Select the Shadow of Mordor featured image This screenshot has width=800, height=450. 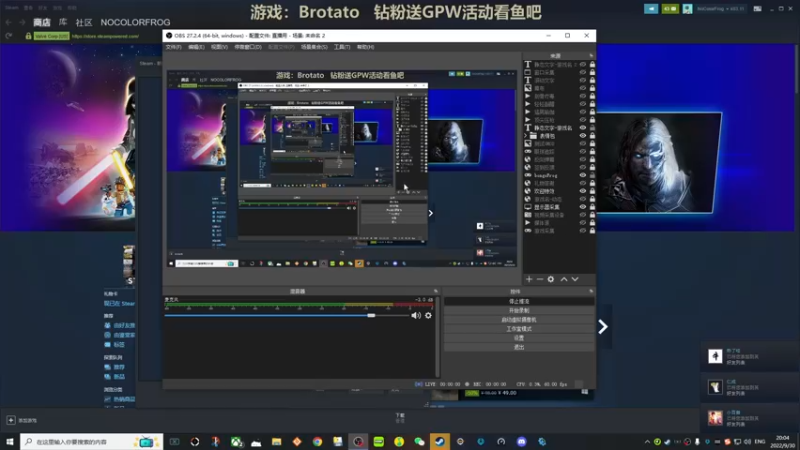point(657,162)
